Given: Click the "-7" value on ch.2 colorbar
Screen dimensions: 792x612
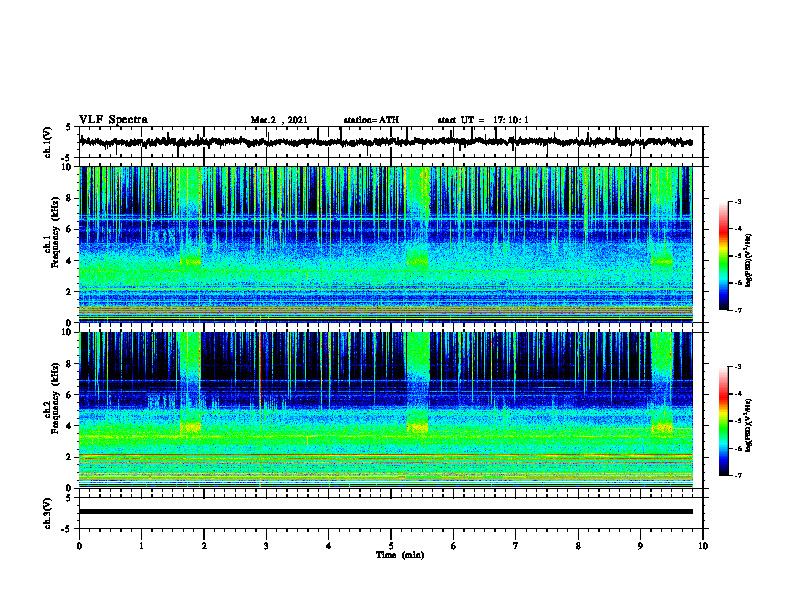Looking at the screenshot, I should click(737, 476).
